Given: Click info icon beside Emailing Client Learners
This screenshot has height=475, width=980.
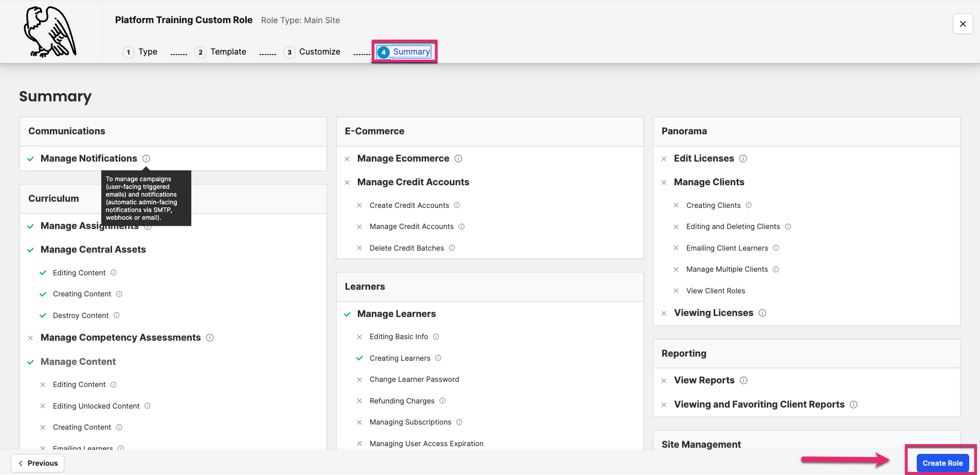Looking at the screenshot, I should [776, 248].
